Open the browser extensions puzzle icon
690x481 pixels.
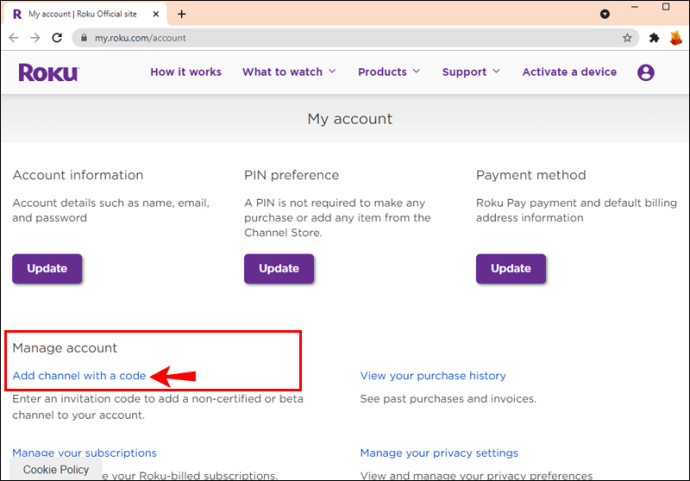(x=654, y=38)
